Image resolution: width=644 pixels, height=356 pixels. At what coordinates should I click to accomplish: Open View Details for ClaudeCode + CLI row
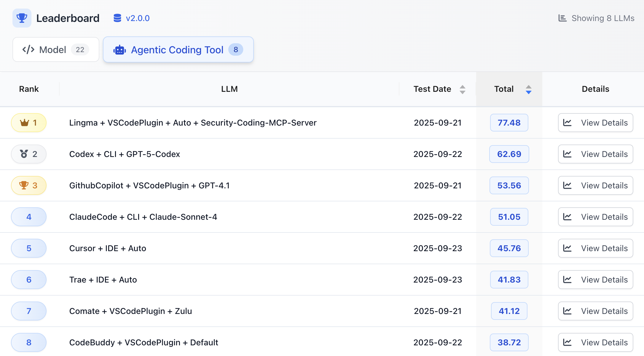[x=595, y=217]
